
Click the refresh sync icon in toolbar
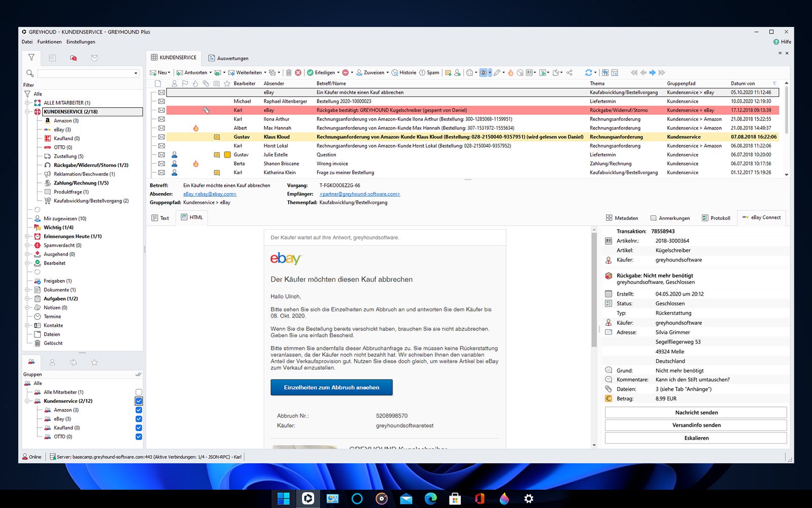click(x=588, y=73)
